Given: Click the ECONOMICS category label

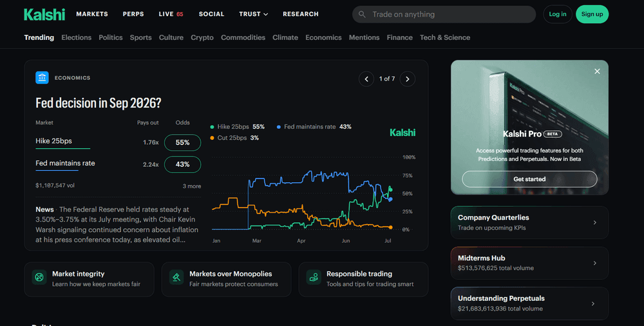Looking at the screenshot, I should [72, 78].
